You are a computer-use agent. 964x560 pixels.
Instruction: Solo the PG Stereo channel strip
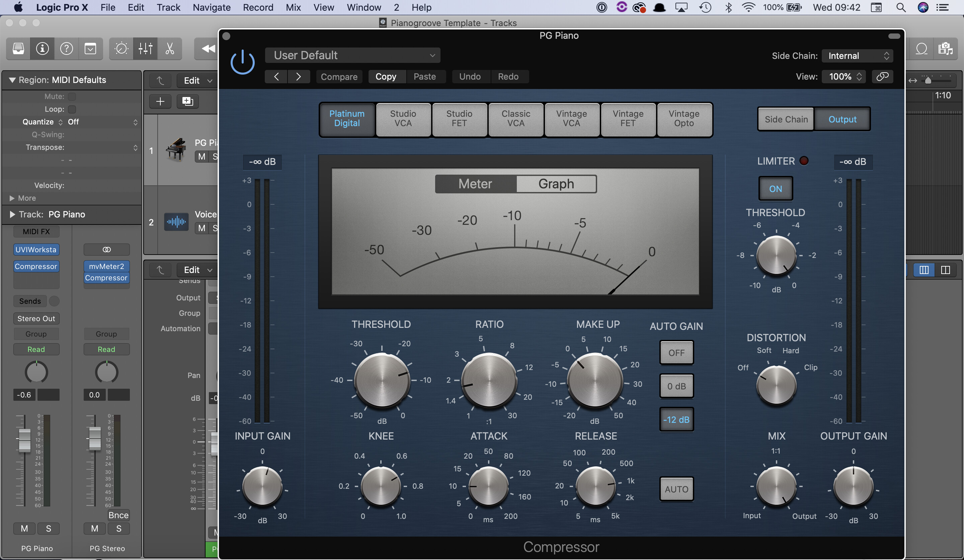click(x=118, y=528)
